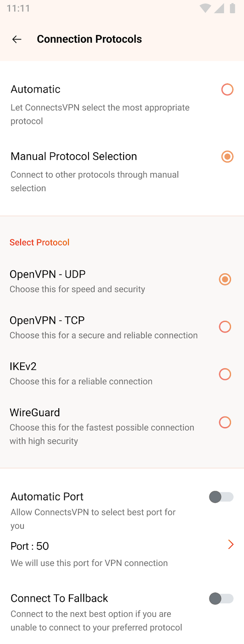Choose the OpenVPN - UDP radio button
The image size is (244, 644).
click(x=225, y=279)
